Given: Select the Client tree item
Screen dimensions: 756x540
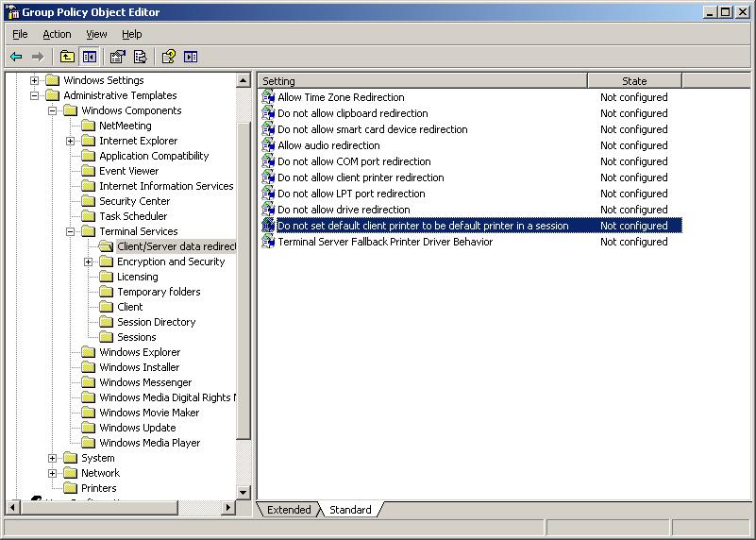Looking at the screenshot, I should click(129, 307).
